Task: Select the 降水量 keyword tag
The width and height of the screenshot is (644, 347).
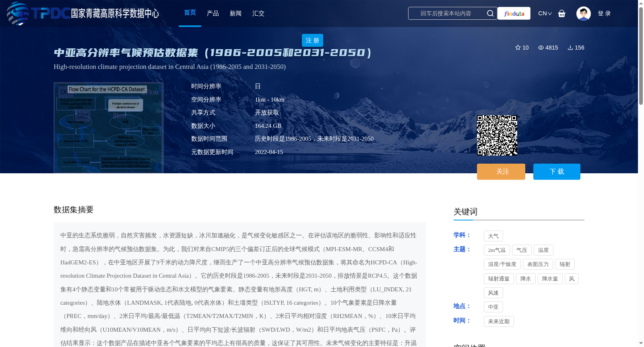Action: 550,279
